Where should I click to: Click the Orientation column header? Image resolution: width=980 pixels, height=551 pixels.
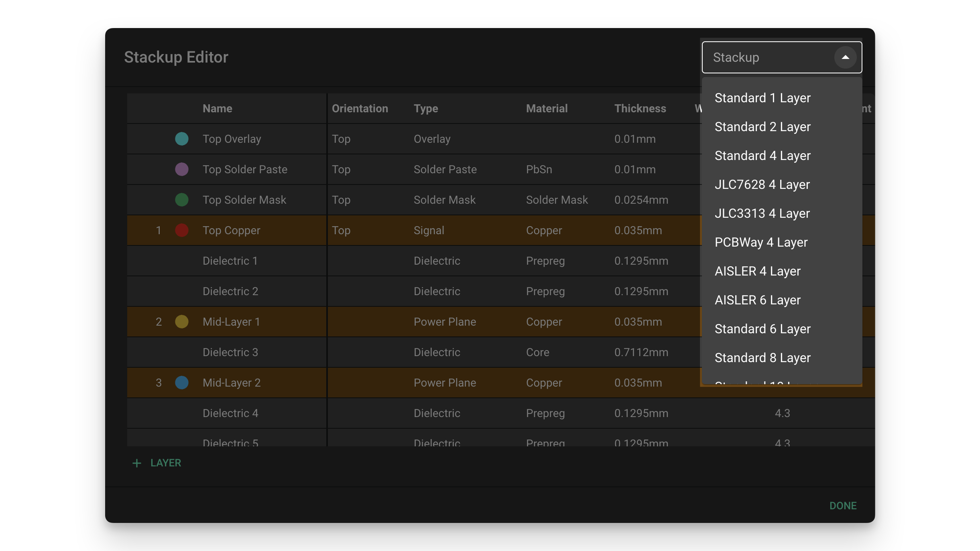tap(360, 108)
